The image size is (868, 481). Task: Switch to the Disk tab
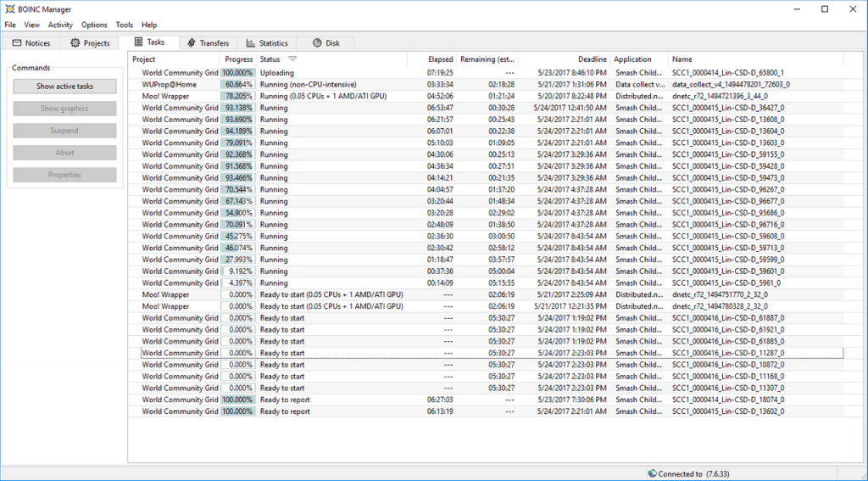coord(325,43)
